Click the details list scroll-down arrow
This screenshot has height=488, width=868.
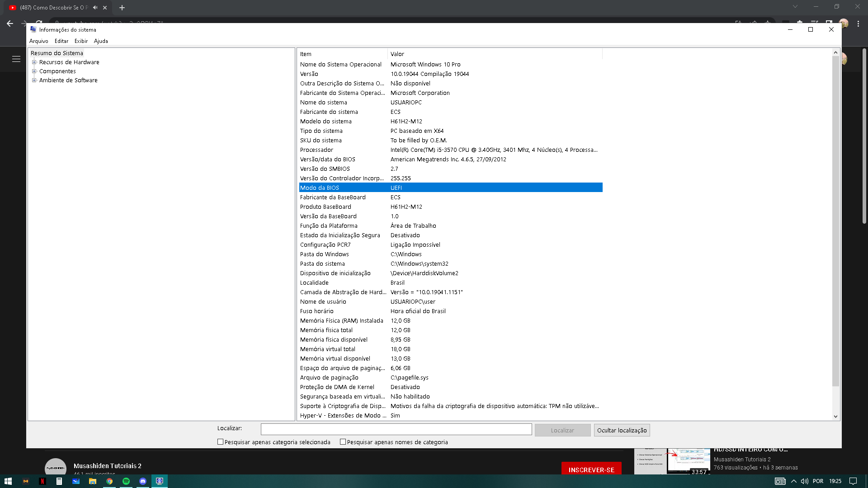[x=835, y=417]
